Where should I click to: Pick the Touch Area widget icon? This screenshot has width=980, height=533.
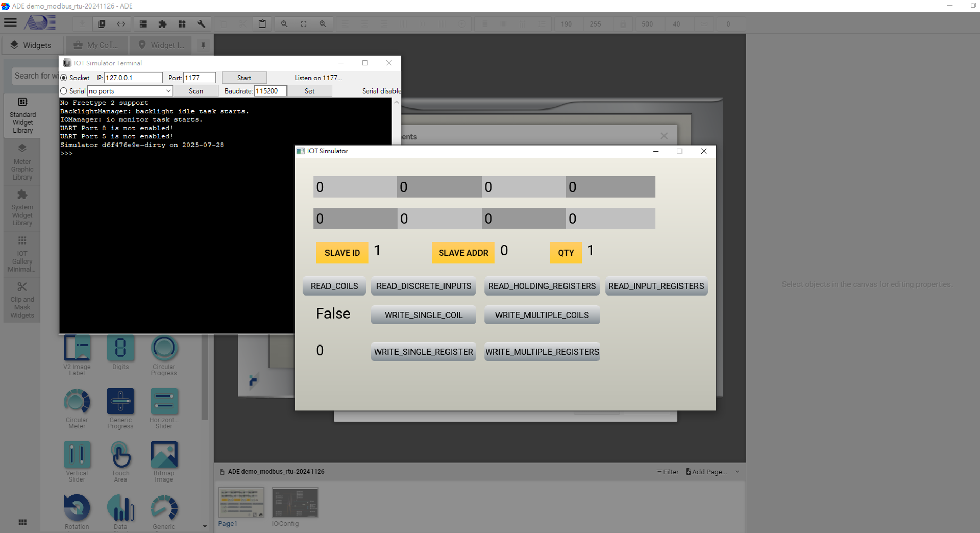120,455
